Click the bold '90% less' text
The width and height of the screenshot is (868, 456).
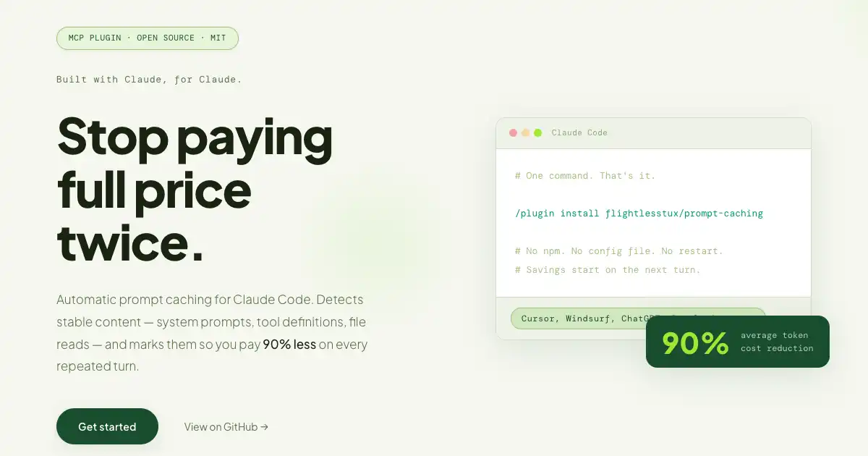coord(289,345)
